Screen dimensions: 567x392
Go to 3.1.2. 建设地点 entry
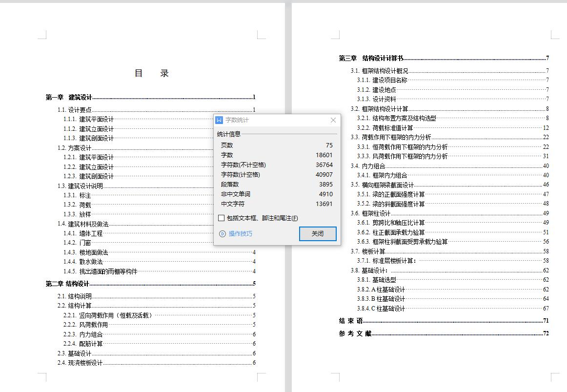[453, 90]
